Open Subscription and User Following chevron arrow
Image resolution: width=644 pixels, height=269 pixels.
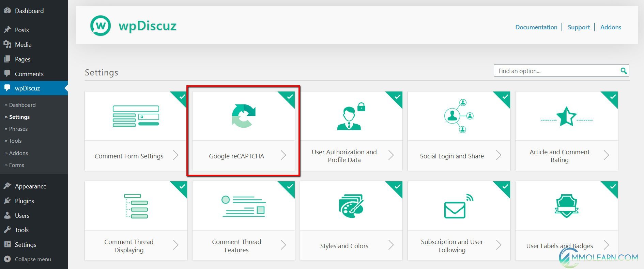pyautogui.click(x=499, y=245)
